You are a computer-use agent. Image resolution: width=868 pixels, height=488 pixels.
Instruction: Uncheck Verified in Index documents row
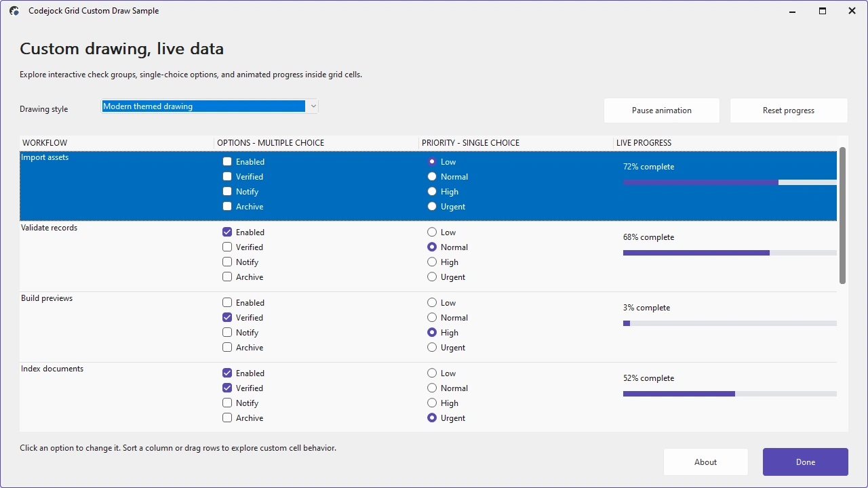coord(227,388)
